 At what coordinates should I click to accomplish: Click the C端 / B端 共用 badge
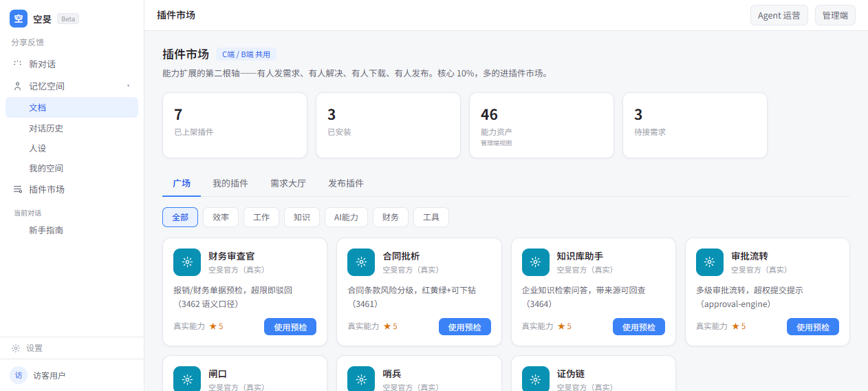pyautogui.click(x=246, y=54)
